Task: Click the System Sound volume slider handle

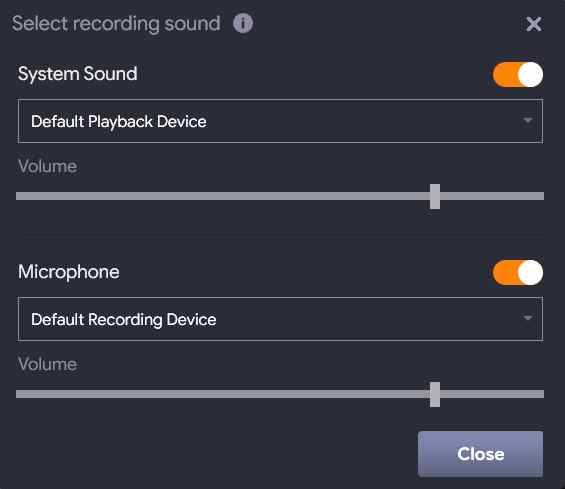Action: (435, 196)
